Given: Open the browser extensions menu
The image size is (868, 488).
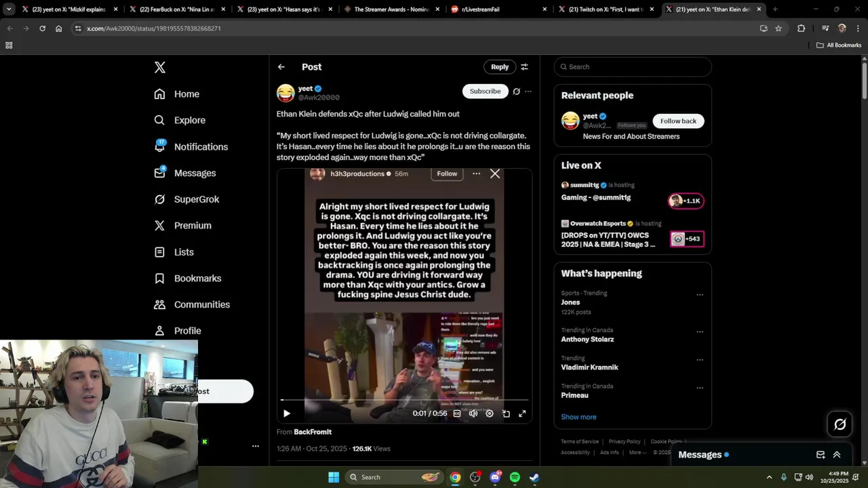Looking at the screenshot, I should 801,28.
